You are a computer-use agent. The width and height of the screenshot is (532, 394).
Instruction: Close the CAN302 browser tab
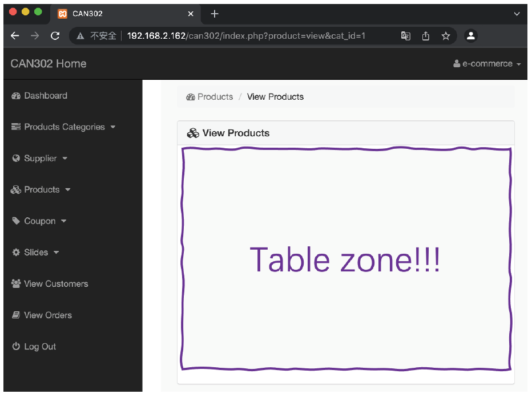(191, 14)
